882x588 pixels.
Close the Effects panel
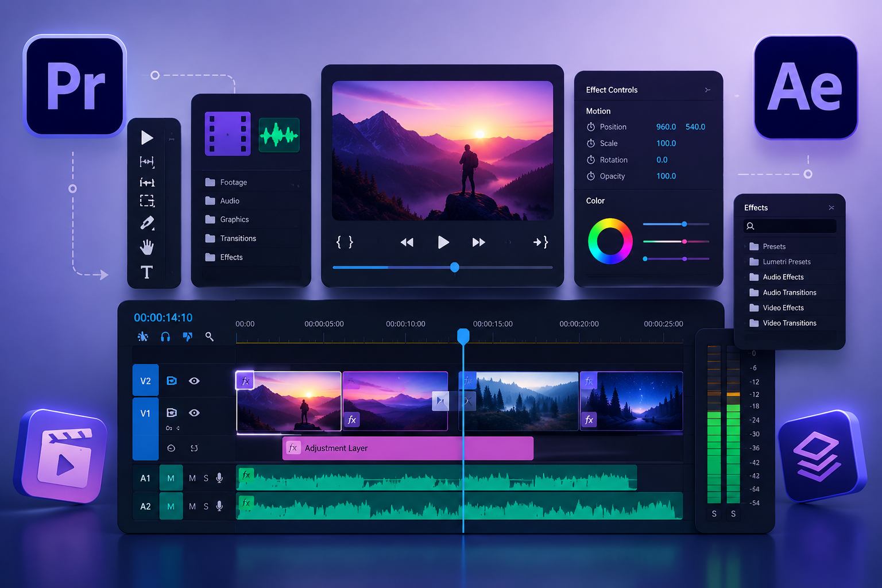tap(831, 208)
